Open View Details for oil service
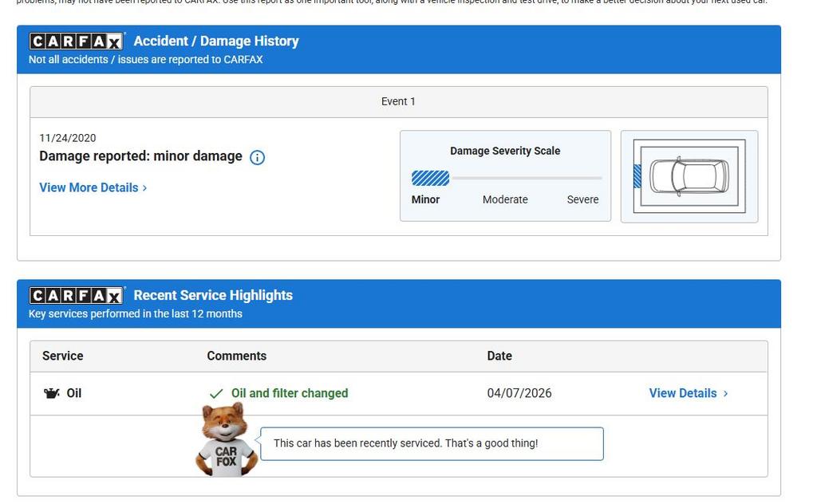 (x=688, y=393)
